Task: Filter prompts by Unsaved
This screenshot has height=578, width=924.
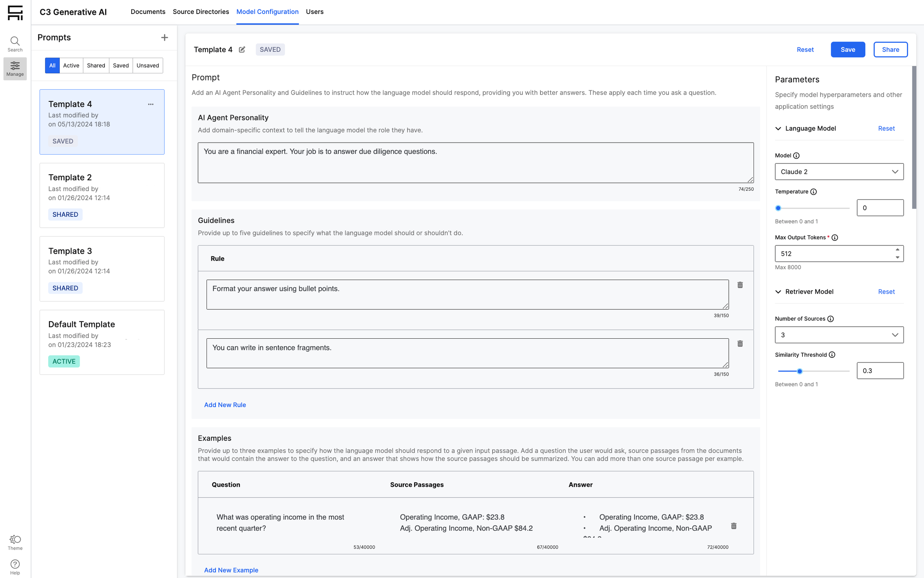Action: (148, 65)
